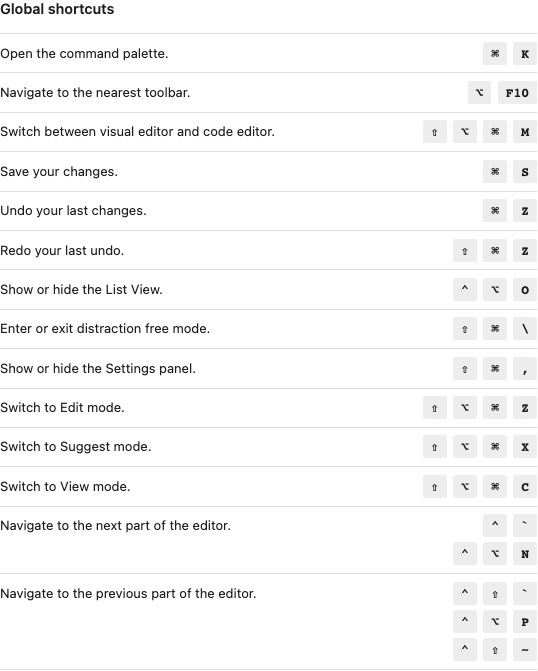
Task: Select the 'Open the command palette.' description
Action: point(84,53)
